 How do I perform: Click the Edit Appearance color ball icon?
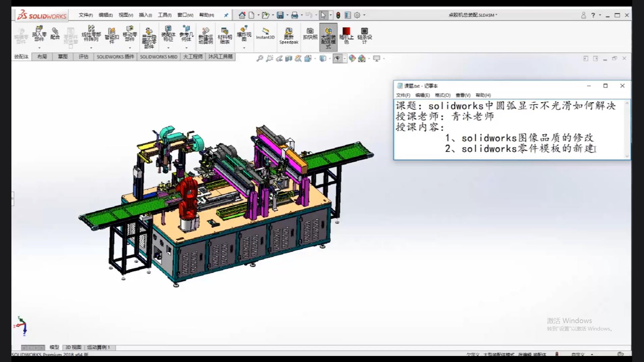[352, 59]
